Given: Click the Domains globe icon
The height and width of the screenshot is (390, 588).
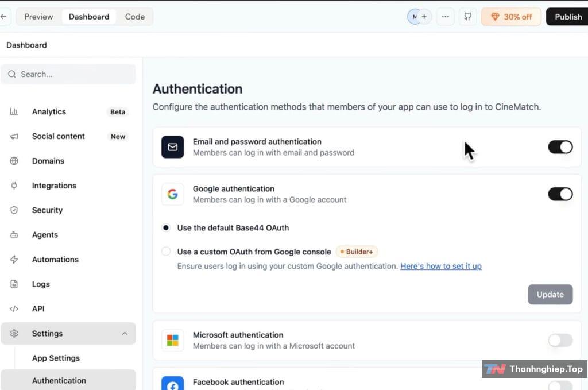Looking at the screenshot, I should point(14,161).
